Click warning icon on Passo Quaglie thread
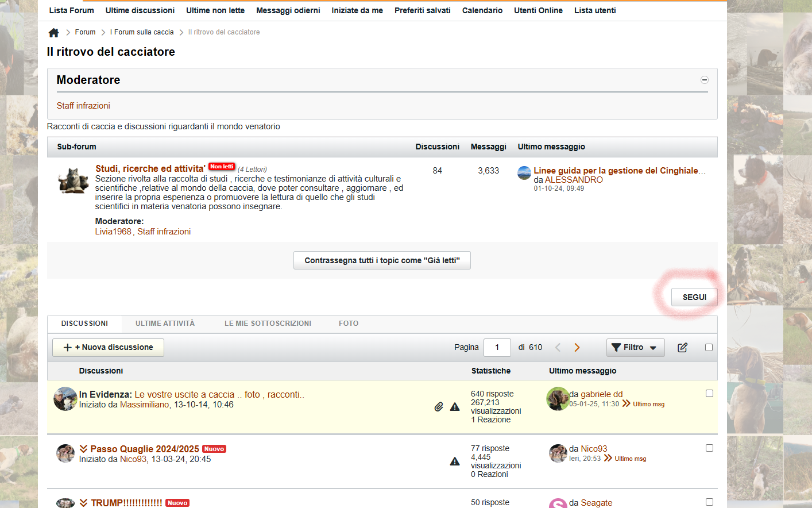Viewport: 812px width, 508px height. [x=455, y=461]
